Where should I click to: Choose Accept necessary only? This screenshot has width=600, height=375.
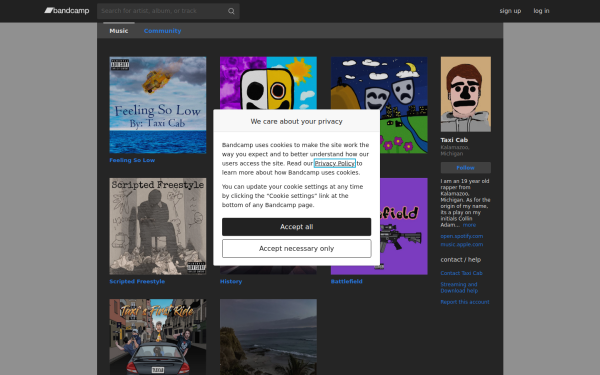tap(297, 249)
